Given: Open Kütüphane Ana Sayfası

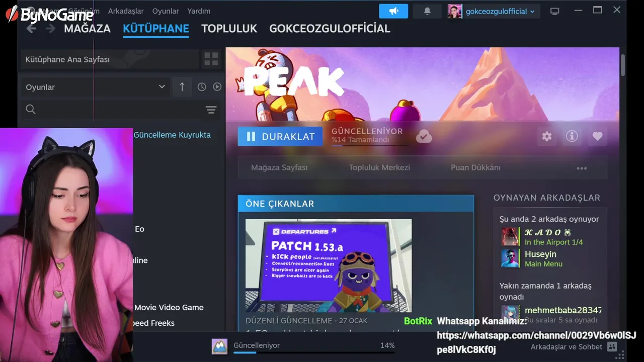Looking at the screenshot, I should click(110, 59).
